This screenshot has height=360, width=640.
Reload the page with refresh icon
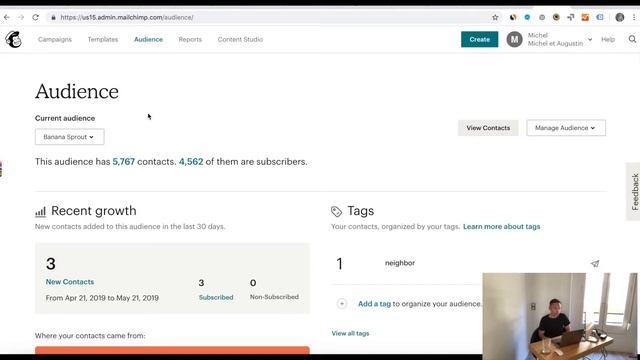(36, 17)
